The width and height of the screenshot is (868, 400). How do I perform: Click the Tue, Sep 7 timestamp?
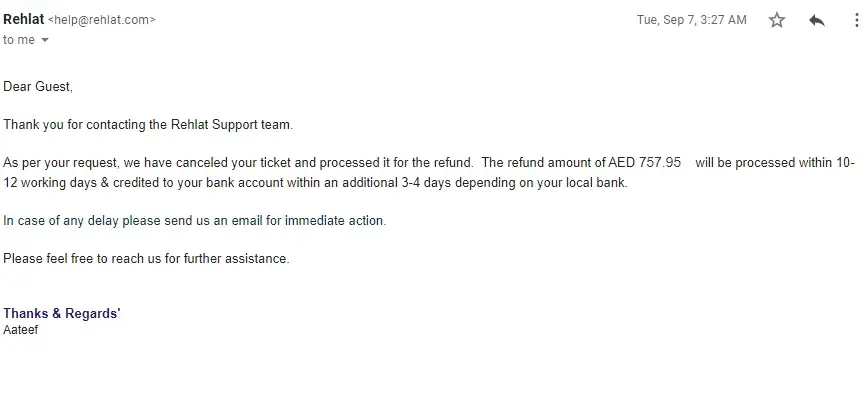(691, 20)
